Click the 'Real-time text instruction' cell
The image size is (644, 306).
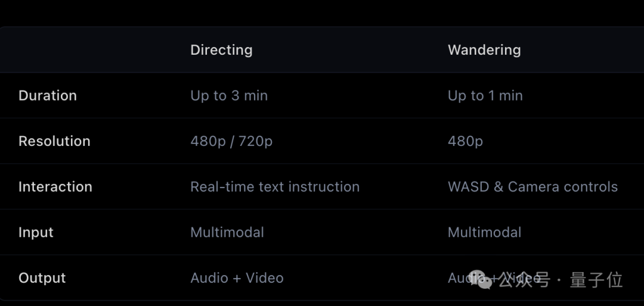[275, 187]
